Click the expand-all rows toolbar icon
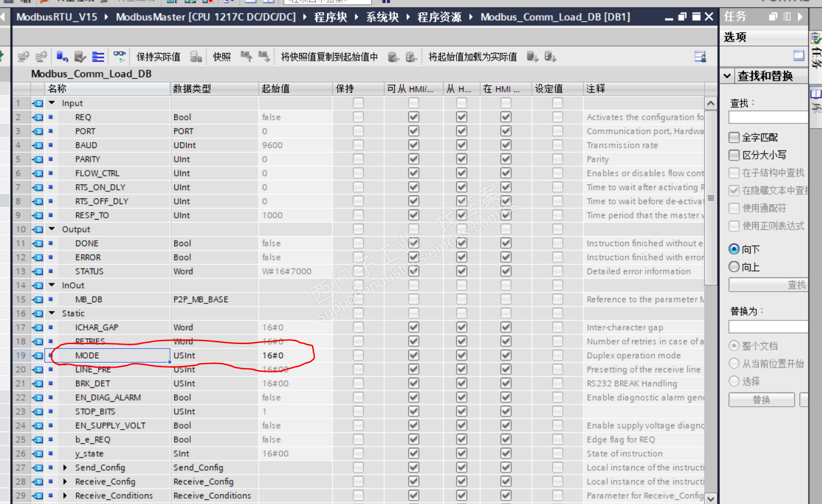The height and width of the screenshot is (504, 822). tap(98, 57)
